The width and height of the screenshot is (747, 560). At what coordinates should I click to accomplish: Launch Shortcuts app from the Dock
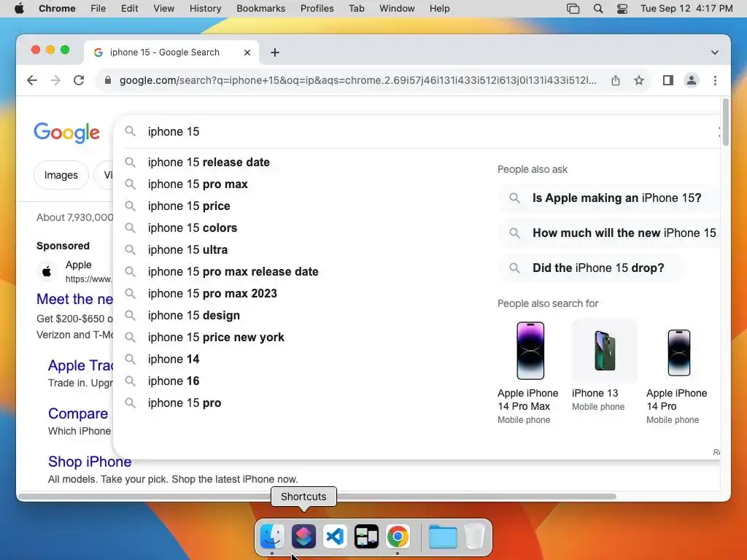(303, 536)
